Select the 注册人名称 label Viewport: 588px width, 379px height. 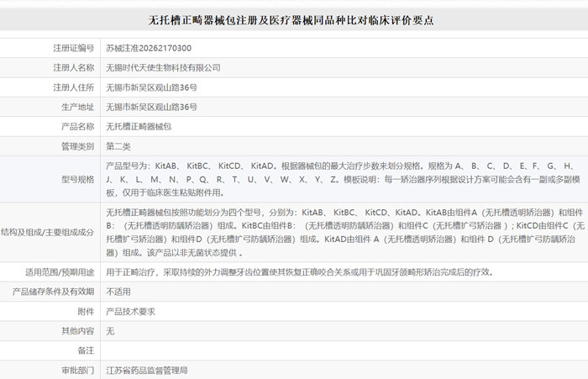coord(74,67)
